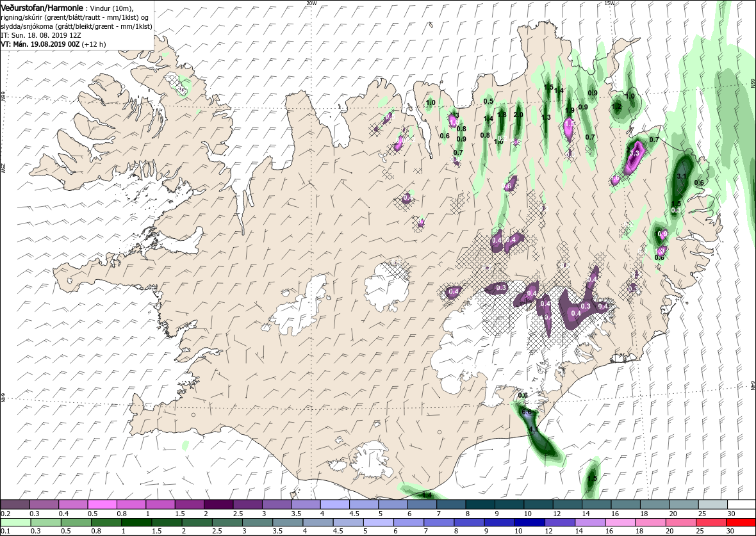Pick the bottom-row swatch between 4 and 4.5
This screenshot has height=536, width=756.
point(318,523)
